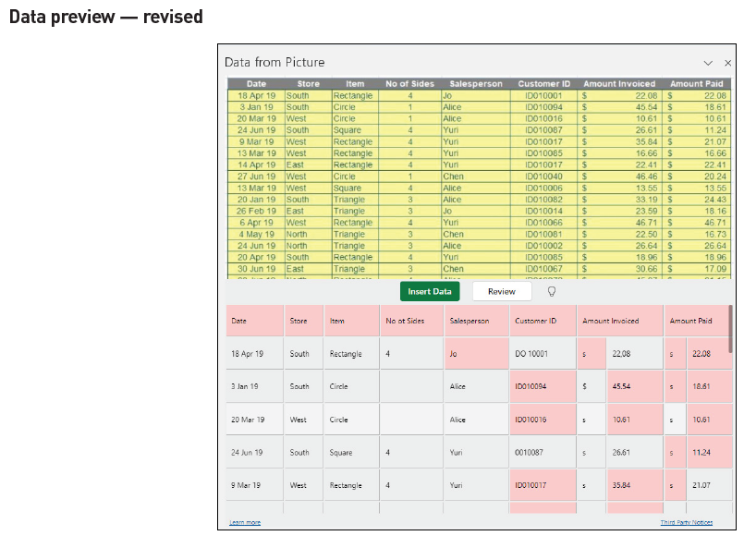Click the Salesperson header in the yellow table
744x560 pixels.
coord(475,83)
